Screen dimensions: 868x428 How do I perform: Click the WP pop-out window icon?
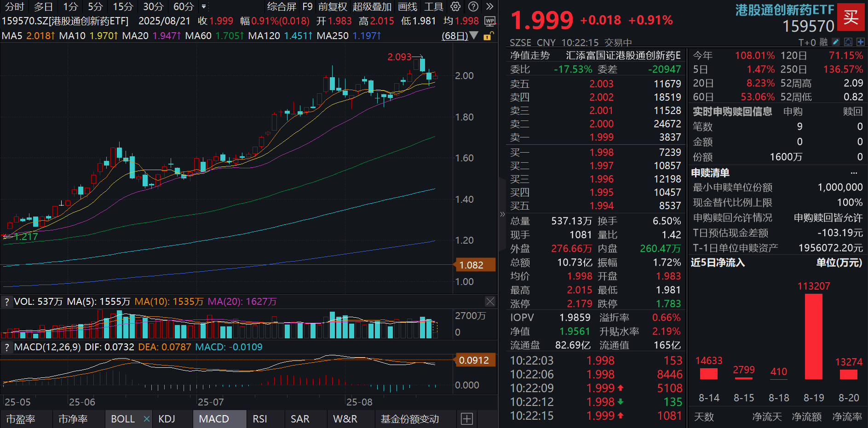point(490,22)
